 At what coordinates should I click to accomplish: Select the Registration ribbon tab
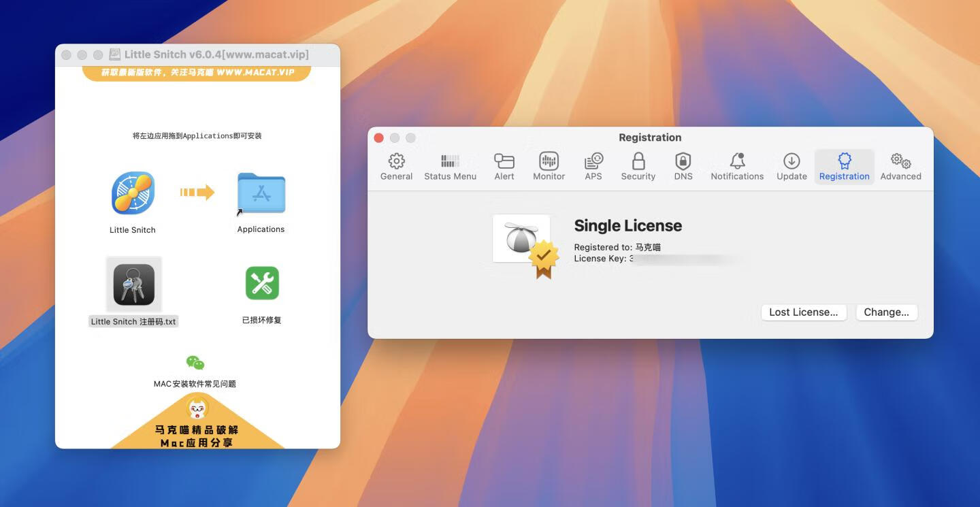click(x=844, y=167)
